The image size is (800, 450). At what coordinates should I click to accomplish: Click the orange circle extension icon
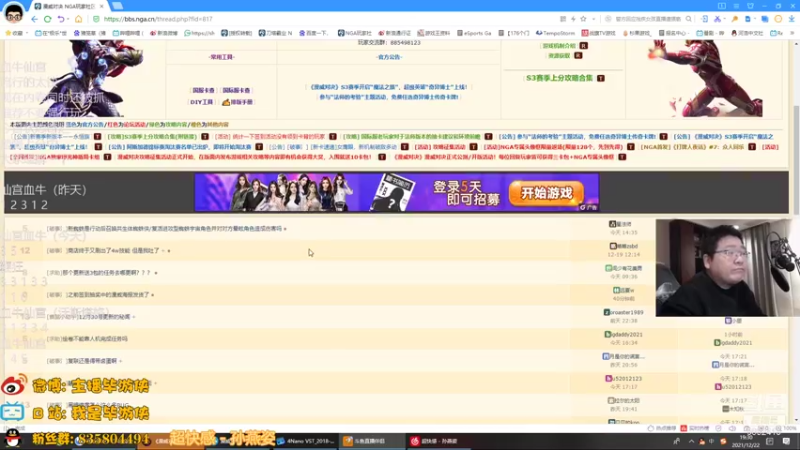778,19
